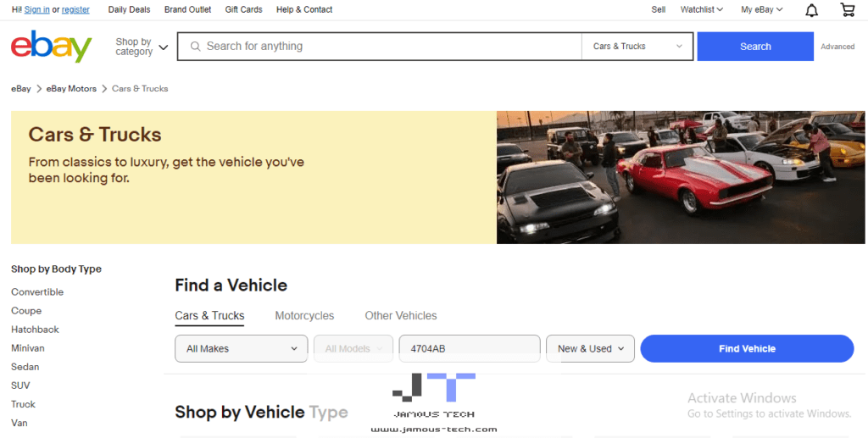Select SUV body type
The height and width of the screenshot is (438, 868).
(x=20, y=385)
